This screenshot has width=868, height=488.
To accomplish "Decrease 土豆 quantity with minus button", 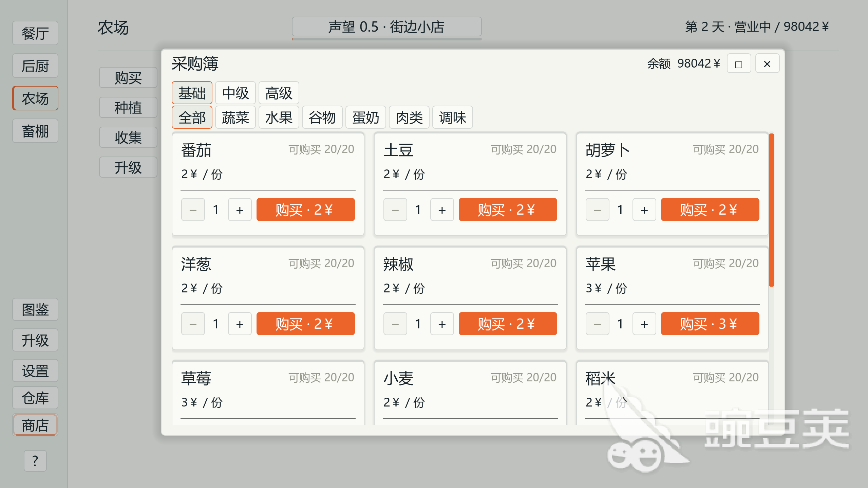I will (395, 210).
